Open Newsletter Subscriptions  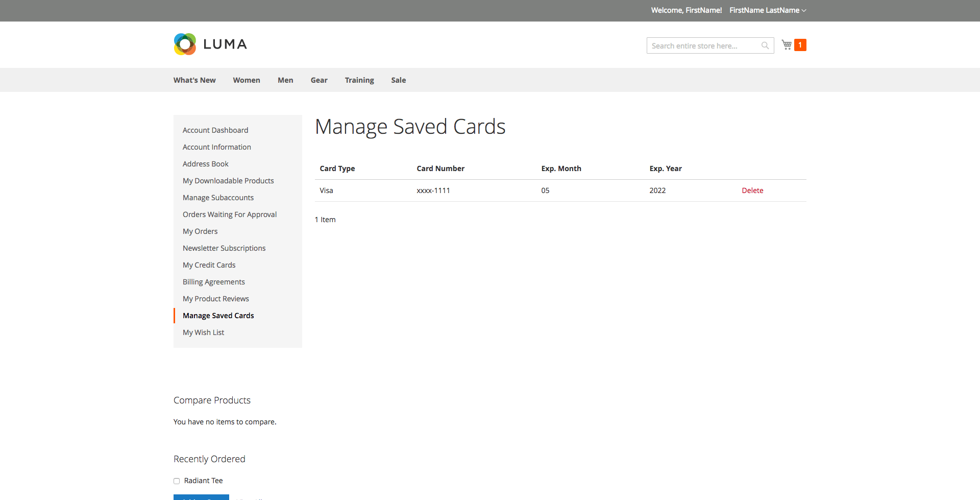tap(224, 248)
